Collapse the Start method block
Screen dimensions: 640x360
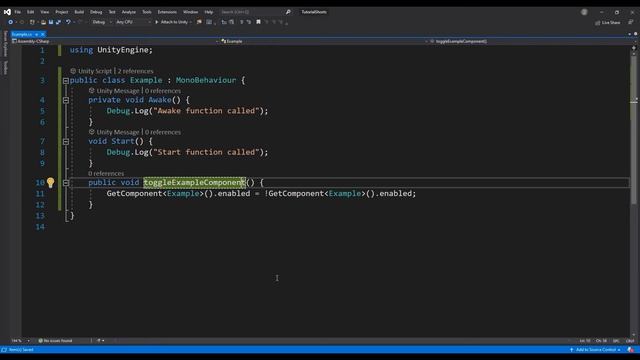66,142
